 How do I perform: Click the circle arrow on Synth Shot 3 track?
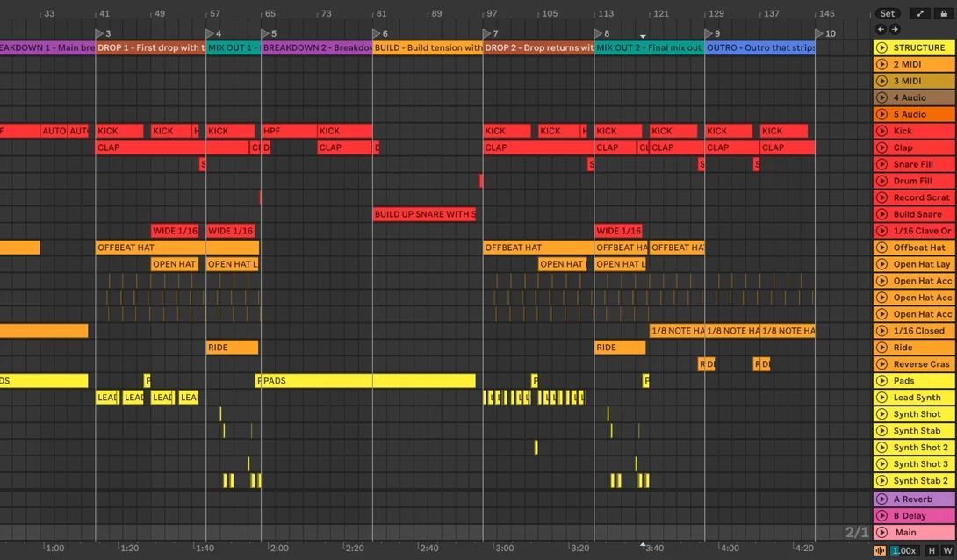(881, 463)
